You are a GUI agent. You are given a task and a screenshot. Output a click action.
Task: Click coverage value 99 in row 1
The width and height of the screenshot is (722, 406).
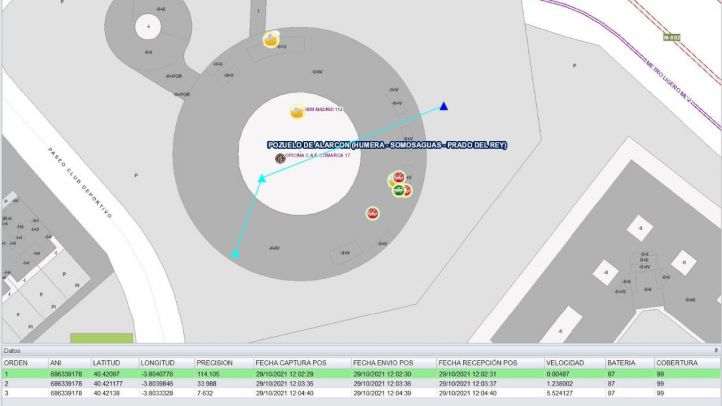tap(660, 374)
